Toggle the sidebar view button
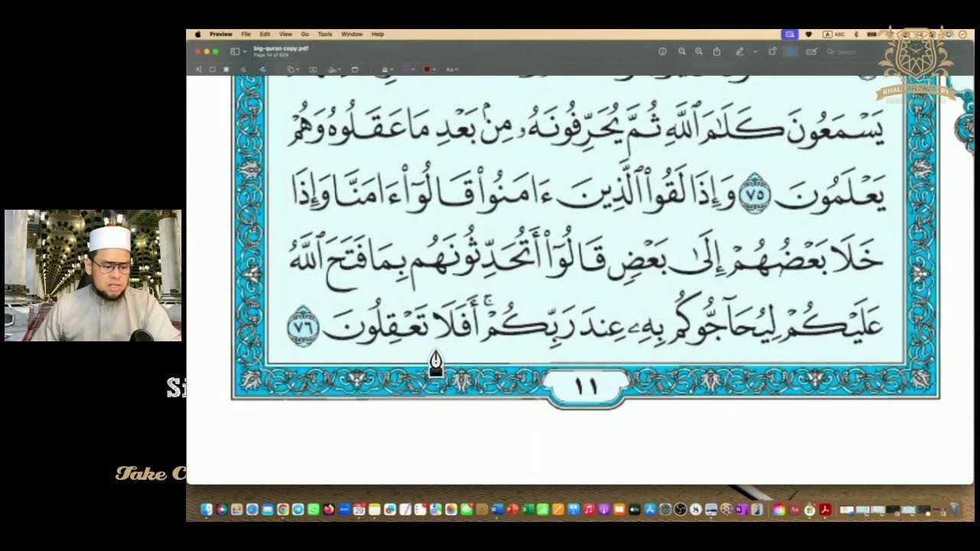 pyautogui.click(x=235, y=51)
